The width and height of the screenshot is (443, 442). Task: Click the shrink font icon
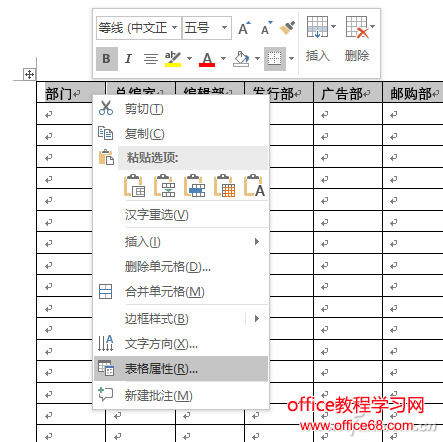click(x=266, y=28)
